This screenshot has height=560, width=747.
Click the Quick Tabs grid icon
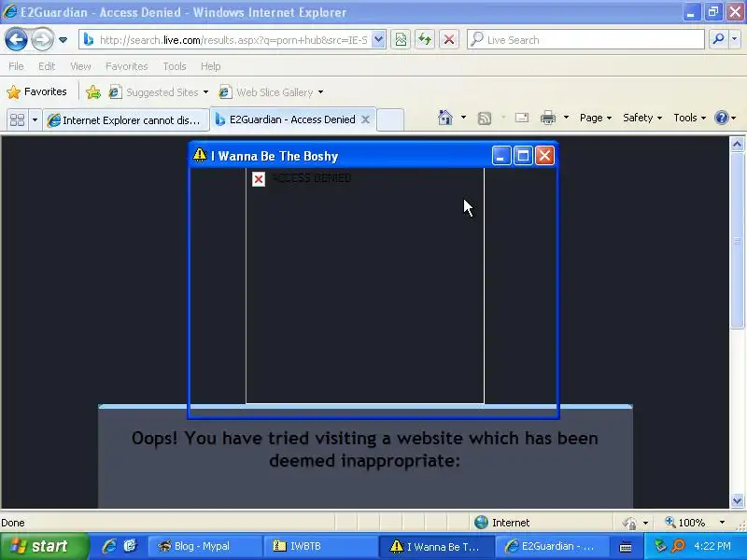pos(18,119)
